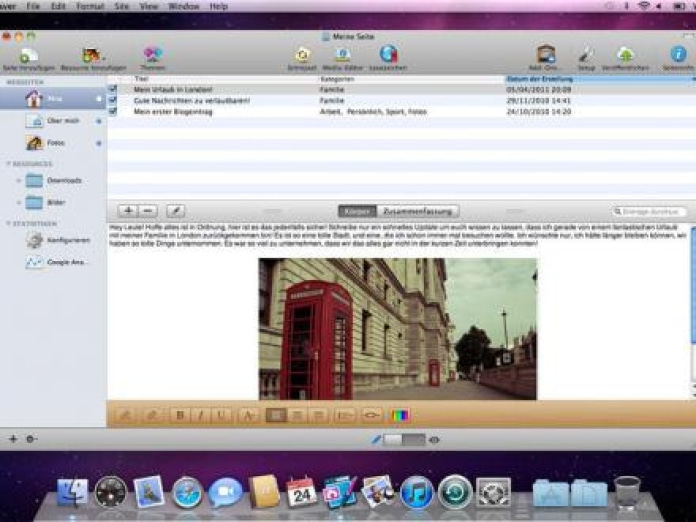
Task: Open the Google Analytics sidebar item
Action: click(x=53, y=262)
